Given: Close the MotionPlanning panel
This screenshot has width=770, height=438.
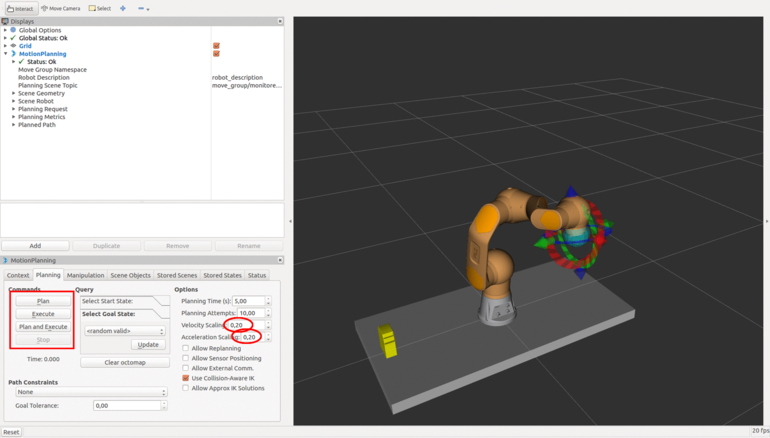Looking at the screenshot, I should 280,260.
